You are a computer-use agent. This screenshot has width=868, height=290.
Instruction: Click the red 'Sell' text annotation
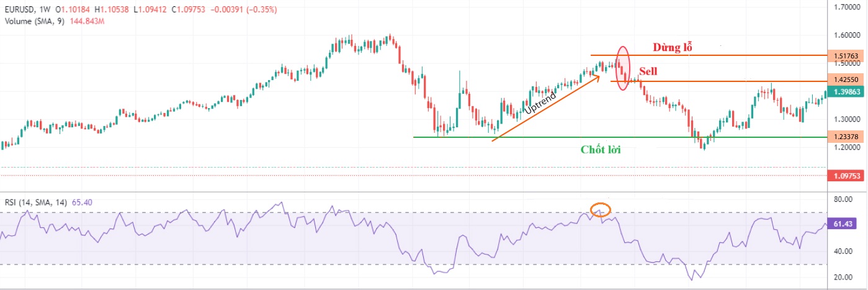648,71
